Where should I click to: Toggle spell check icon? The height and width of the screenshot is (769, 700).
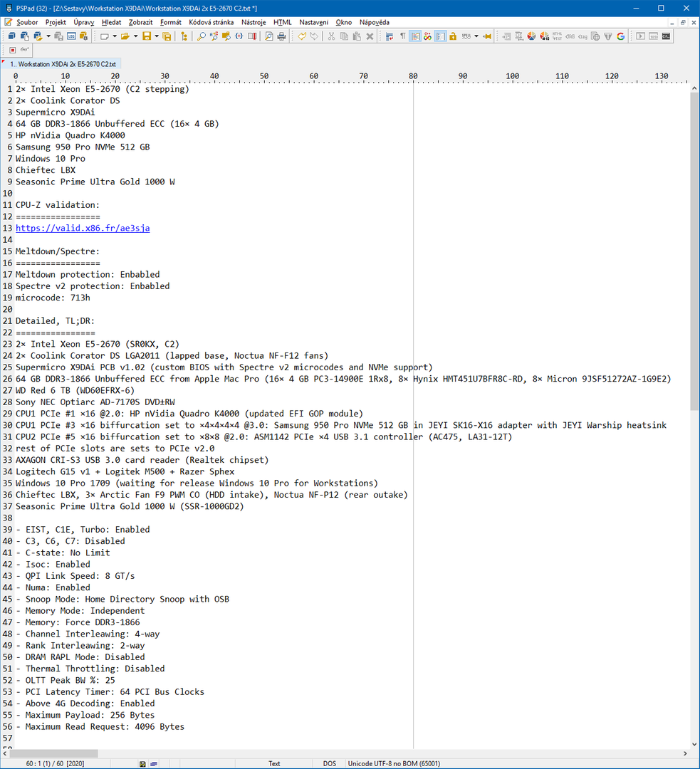click(x=466, y=36)
